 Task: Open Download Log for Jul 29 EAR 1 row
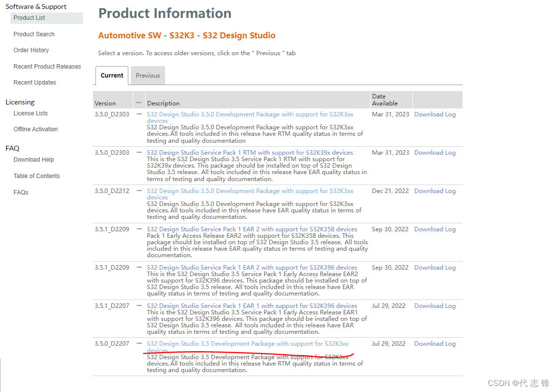435,305
